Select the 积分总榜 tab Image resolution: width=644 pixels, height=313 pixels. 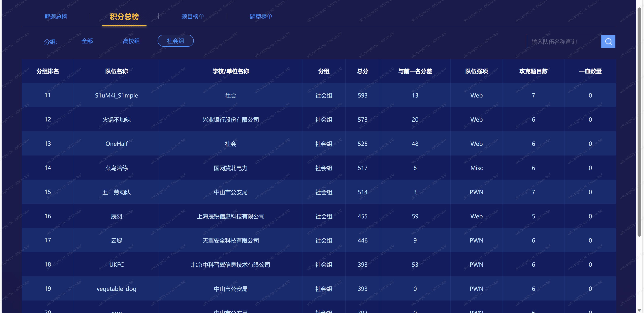pos(124,17)
